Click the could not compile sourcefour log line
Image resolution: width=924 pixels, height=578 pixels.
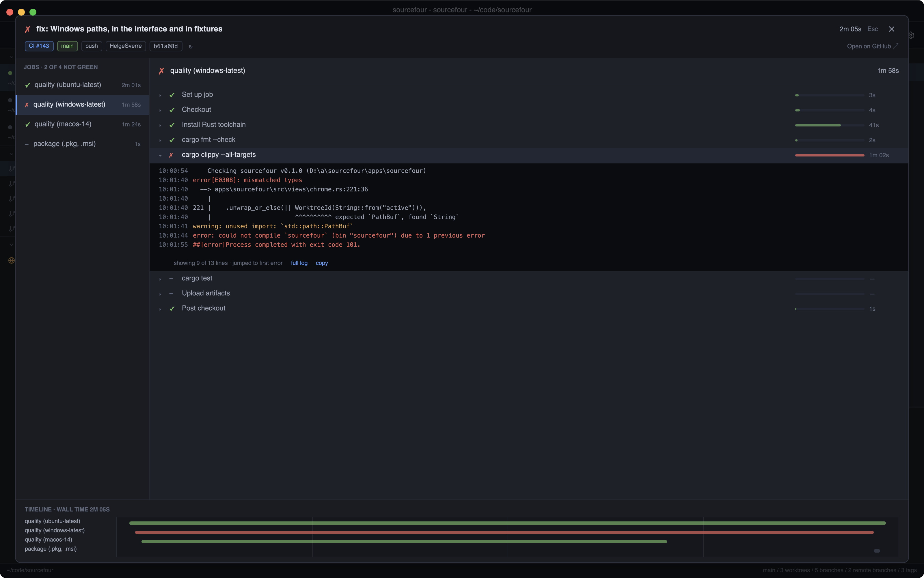pos(339,236)
